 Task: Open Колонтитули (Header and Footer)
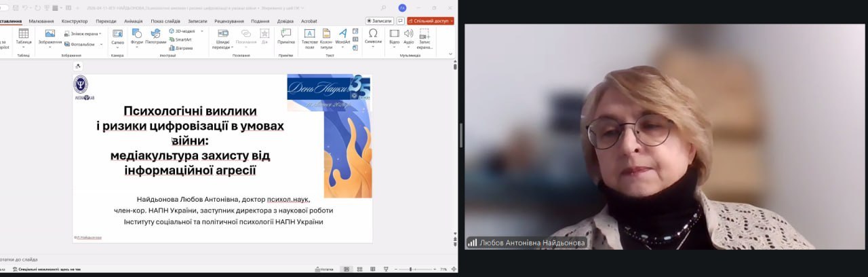326,37
